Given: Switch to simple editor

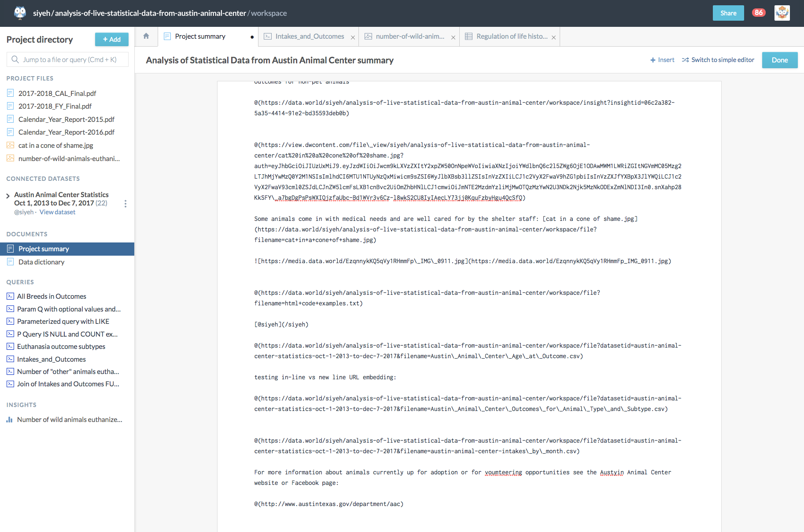Looking at the screenshot, I should [x=718, y=60].
